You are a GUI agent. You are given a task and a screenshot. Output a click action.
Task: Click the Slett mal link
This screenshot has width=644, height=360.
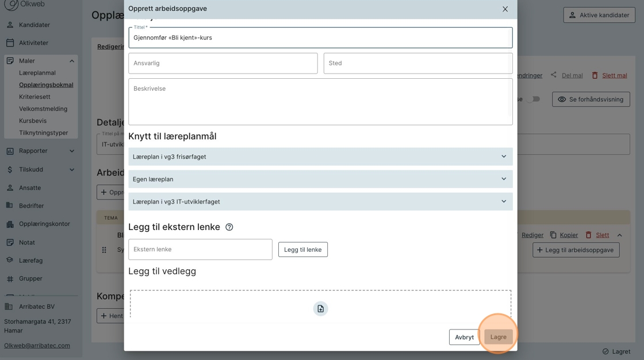615,75
